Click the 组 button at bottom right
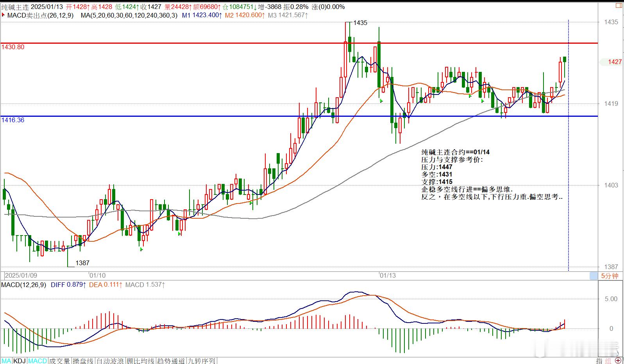Screen dimensions: 624x364 pos(608,361)
